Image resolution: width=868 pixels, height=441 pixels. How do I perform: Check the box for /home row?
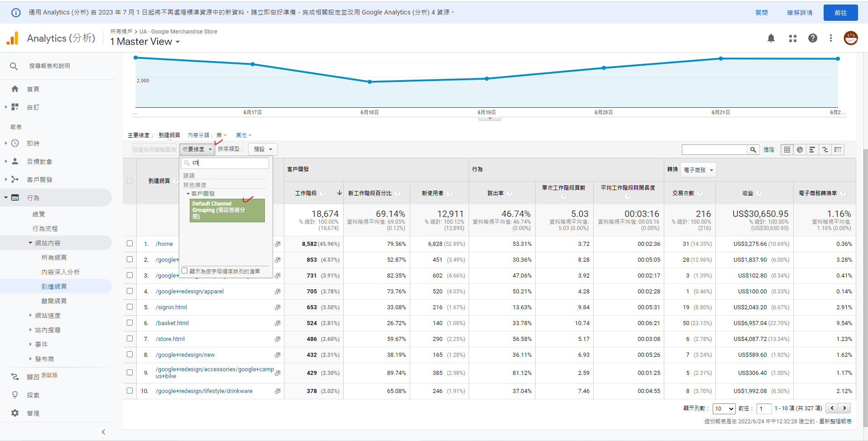click(129, 244)
